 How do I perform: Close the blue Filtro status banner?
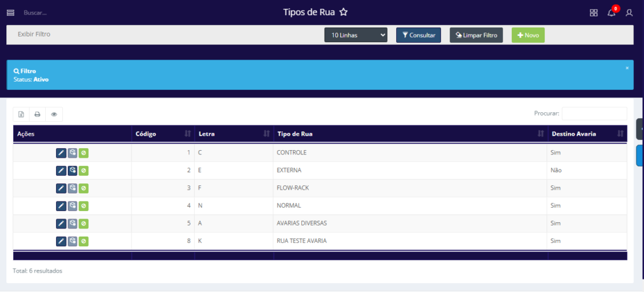tap(627, 67)
